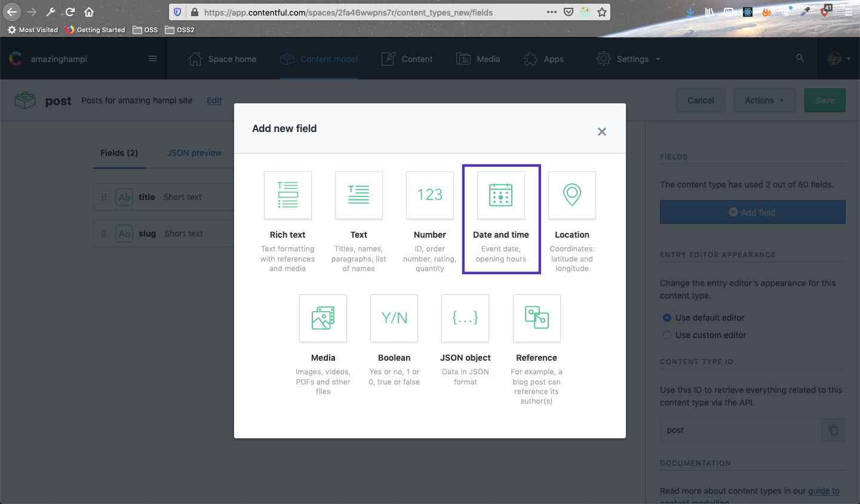
Task: Open the Content section
Action: click(407, 59)
